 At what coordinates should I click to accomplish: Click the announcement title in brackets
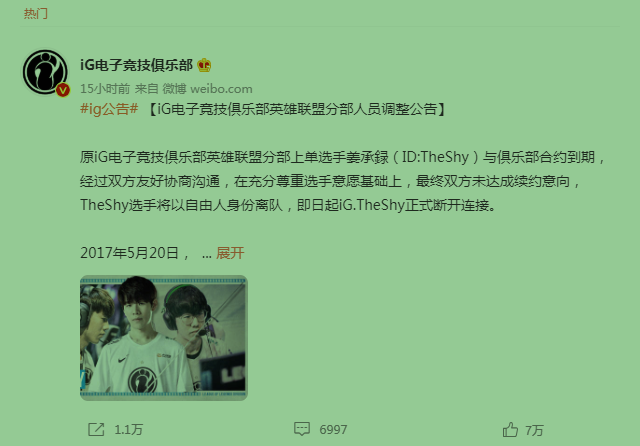[x=296, y=109]
